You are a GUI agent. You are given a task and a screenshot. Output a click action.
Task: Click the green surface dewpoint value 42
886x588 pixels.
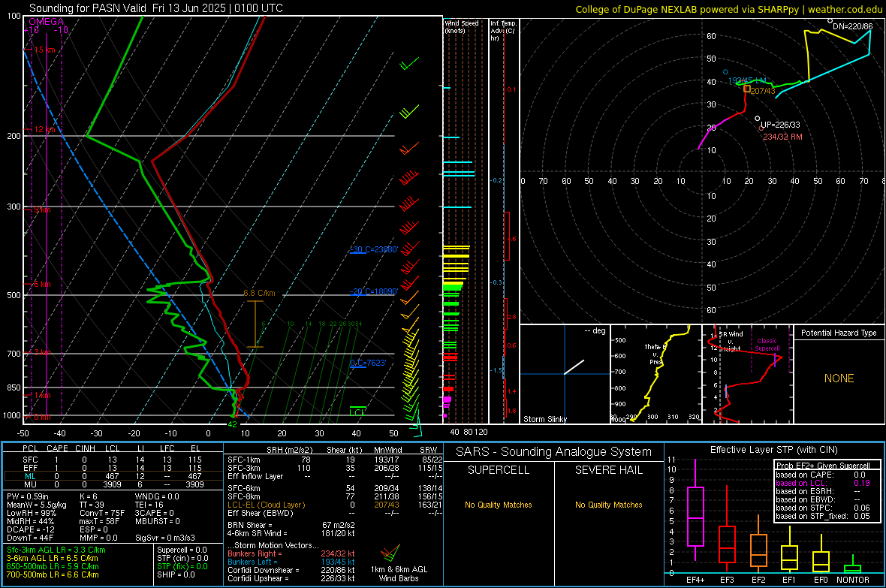(232, 424)
